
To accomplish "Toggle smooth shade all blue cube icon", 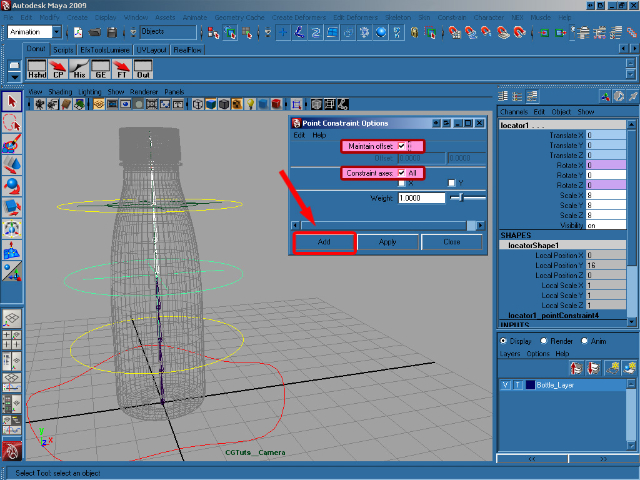I will pos(211,104).
